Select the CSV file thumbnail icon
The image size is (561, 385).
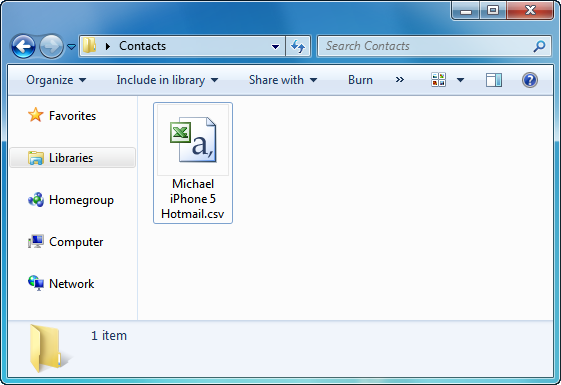(x=193, y=140)
